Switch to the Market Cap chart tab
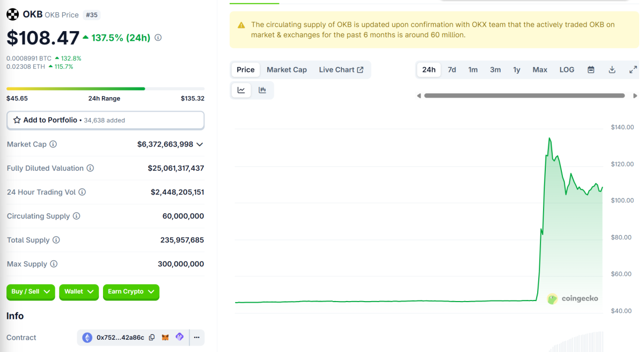 pos(287,69)
